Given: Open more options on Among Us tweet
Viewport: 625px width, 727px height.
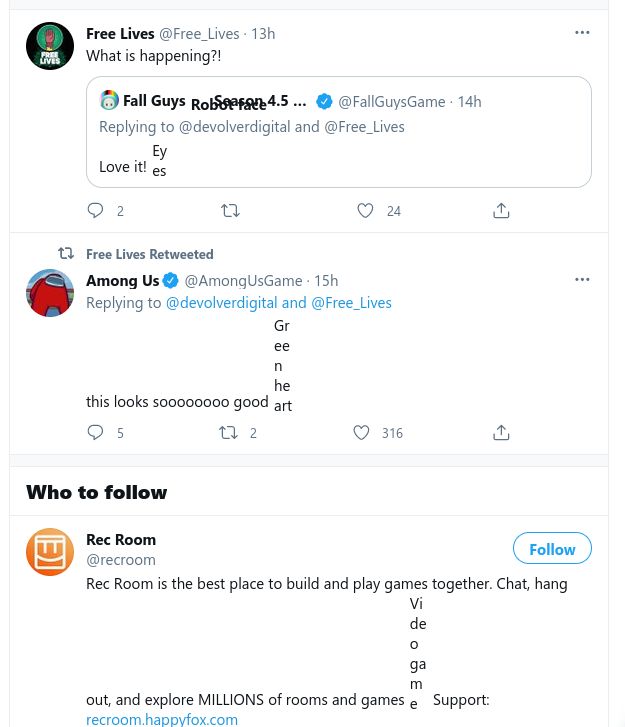Looking at the screenshot, I should click(582, 280).
